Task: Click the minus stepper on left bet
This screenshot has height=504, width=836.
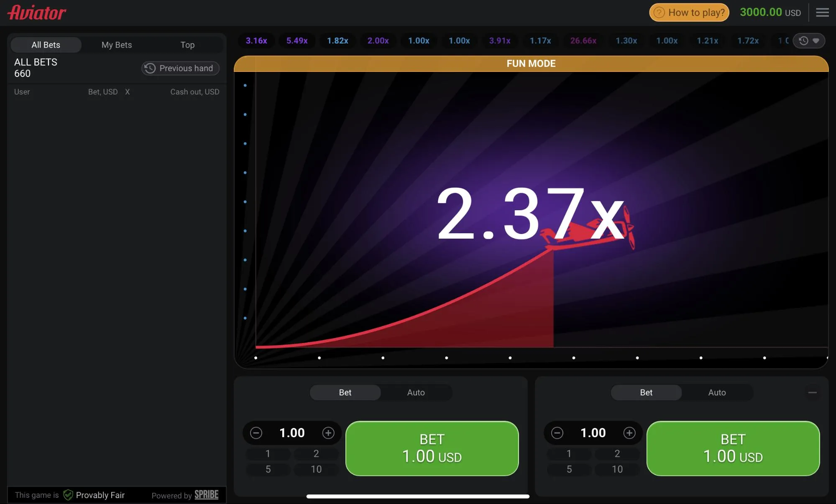Action: (x=256, y=433)
